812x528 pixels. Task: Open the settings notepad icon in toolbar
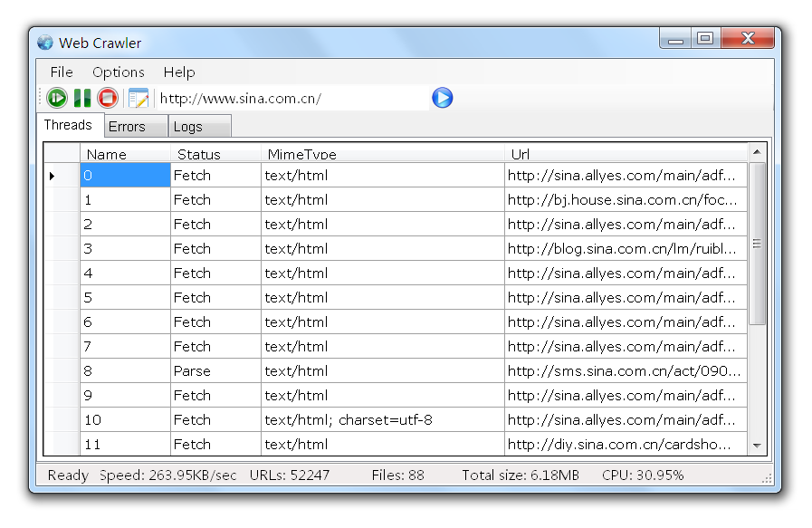click(x=138, y=98)
